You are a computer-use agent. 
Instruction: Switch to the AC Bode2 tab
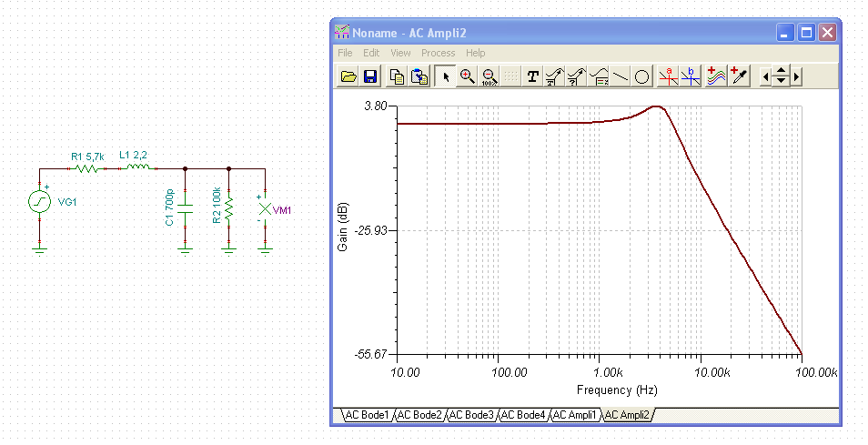tap(419, 415)
